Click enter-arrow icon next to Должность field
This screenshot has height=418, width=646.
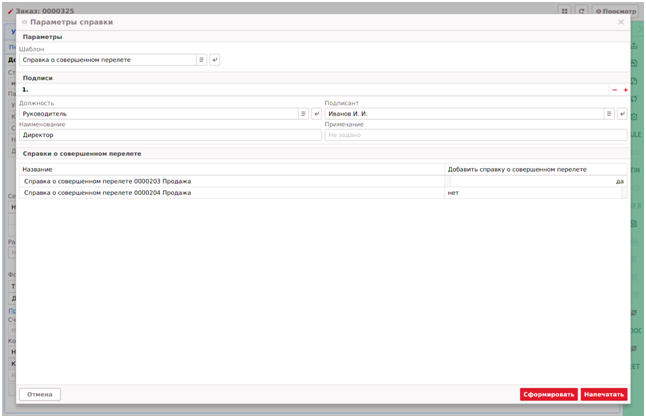click(x=316, y=114)
